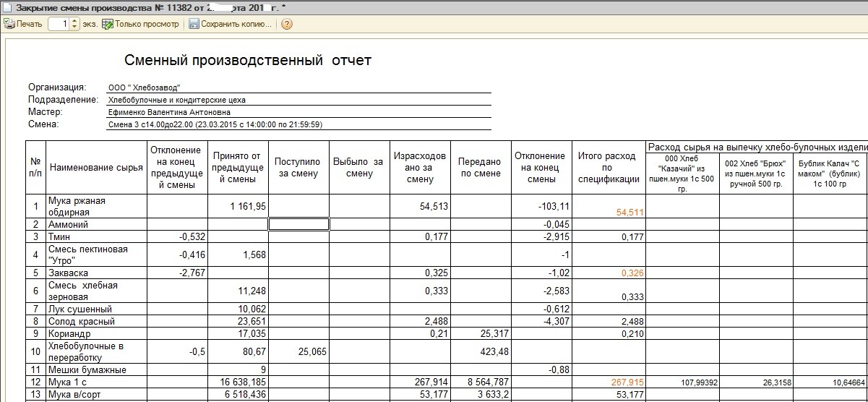Click the 'Наименование сырья' column header
The height and width of the screenshot is (402, 868).
click(96, 168)
